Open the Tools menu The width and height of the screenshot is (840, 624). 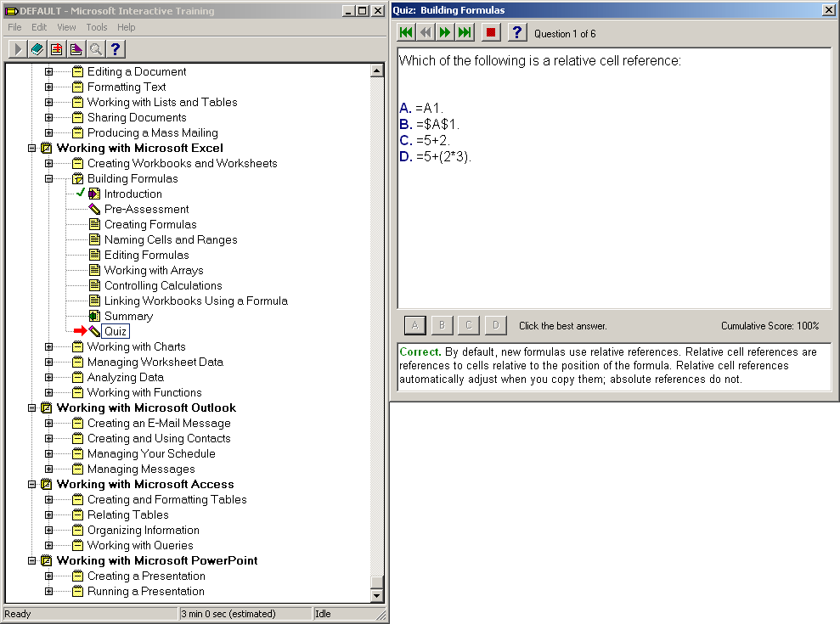click(x=97, y=27)
